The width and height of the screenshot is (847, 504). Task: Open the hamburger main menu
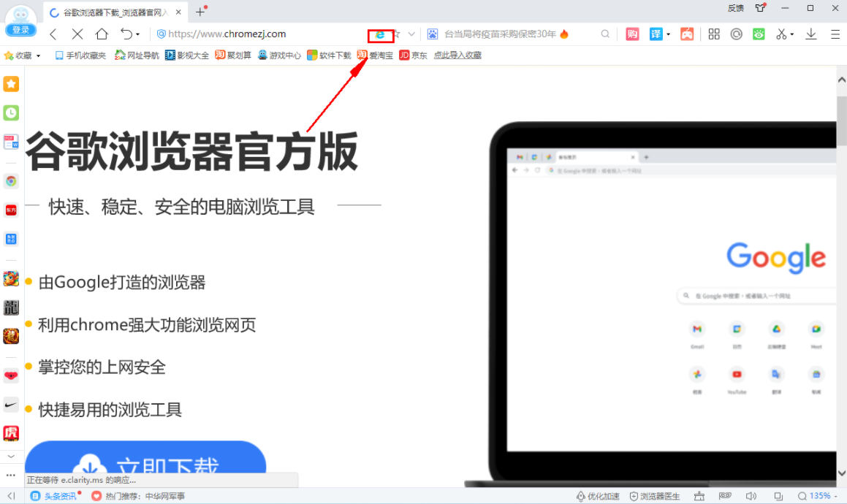pyautogui.click(x=835, y=34)
